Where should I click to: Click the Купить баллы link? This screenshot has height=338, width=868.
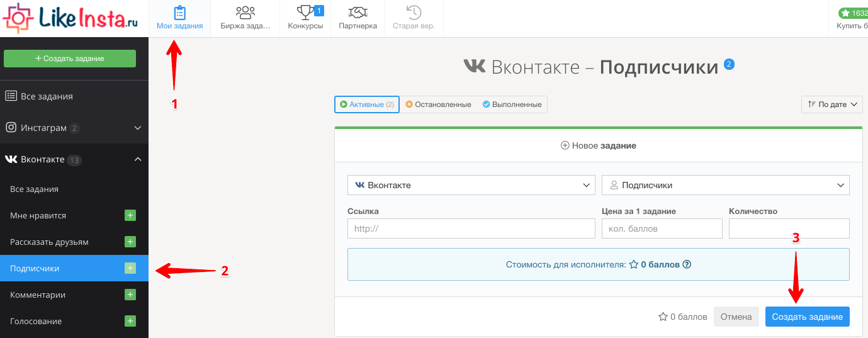click(x=852, y=26)
